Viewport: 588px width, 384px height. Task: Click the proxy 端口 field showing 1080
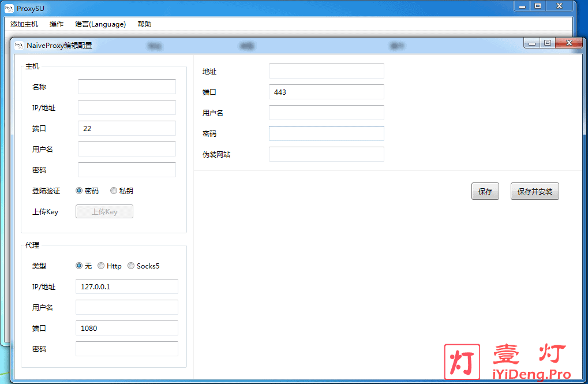tap(127, 328)
